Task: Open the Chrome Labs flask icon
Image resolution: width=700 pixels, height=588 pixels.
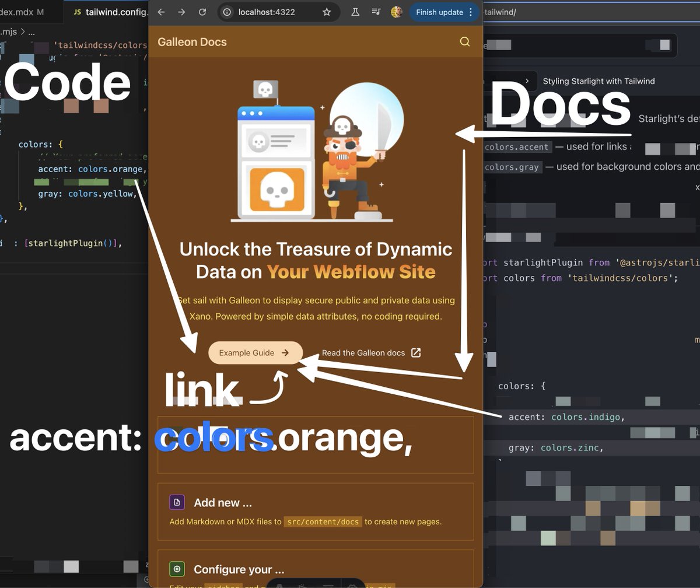Action: (x=355, y=12)
